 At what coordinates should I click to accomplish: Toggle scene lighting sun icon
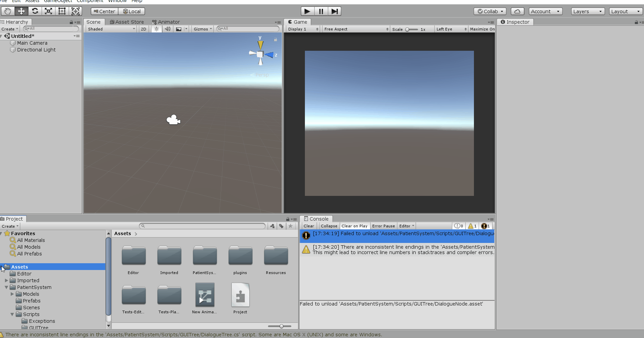tap(157, 29)
